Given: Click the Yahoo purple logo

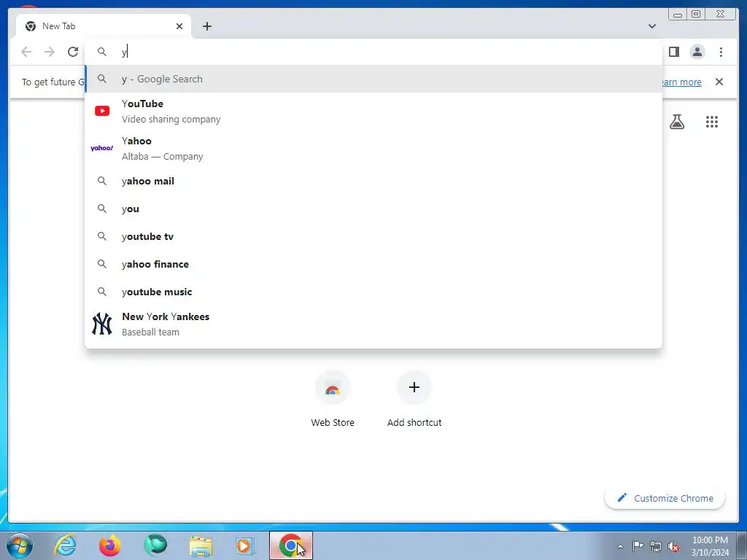Looking at the screenshot, I should tap(102, 148).
